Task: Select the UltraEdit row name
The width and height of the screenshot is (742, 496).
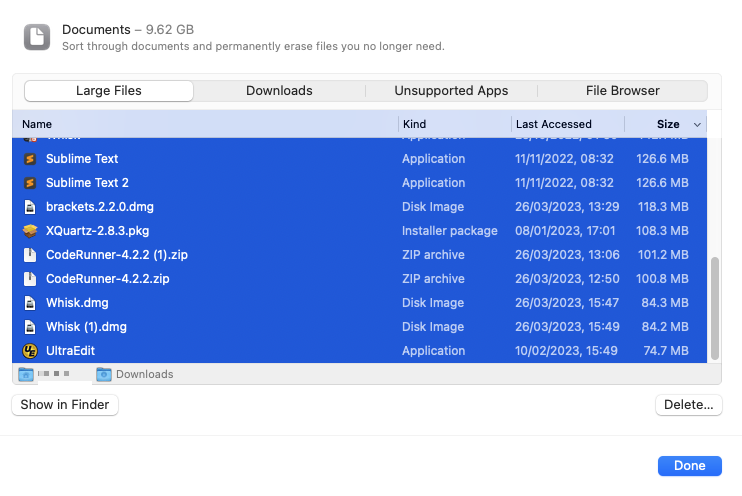Action: click(71, 351)
